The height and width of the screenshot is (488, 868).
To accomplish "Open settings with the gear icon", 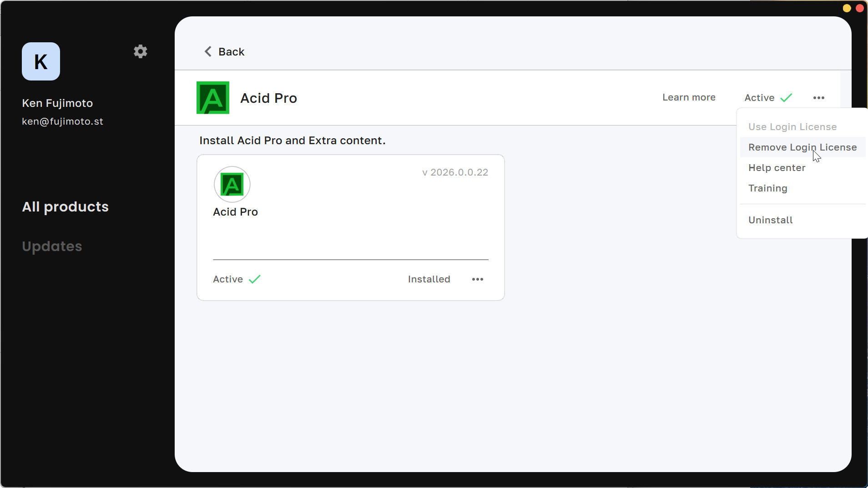I will 141,51.
